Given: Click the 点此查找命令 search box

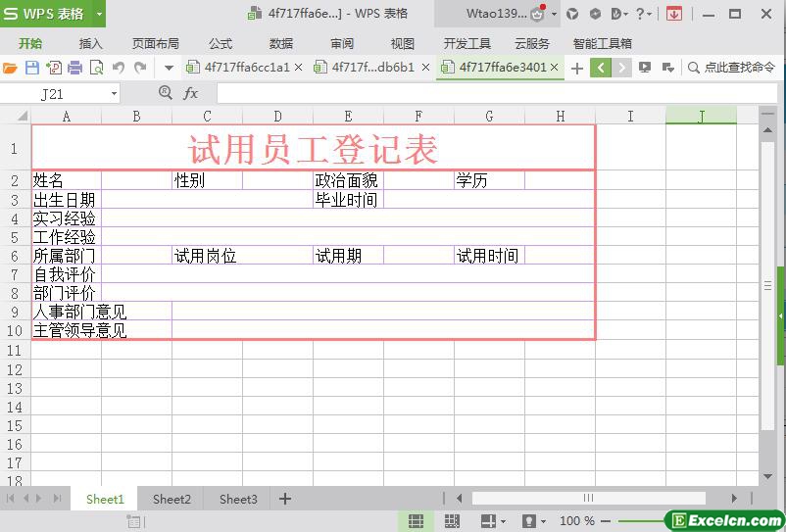Looking at the screenshot, I should [731, 68].
